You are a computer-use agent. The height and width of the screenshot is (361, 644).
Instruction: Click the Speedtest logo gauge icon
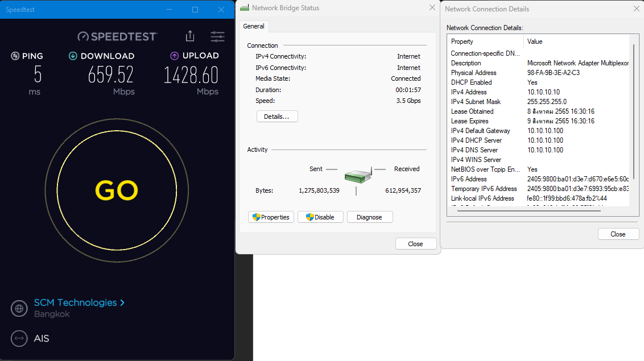coord(83,36)
